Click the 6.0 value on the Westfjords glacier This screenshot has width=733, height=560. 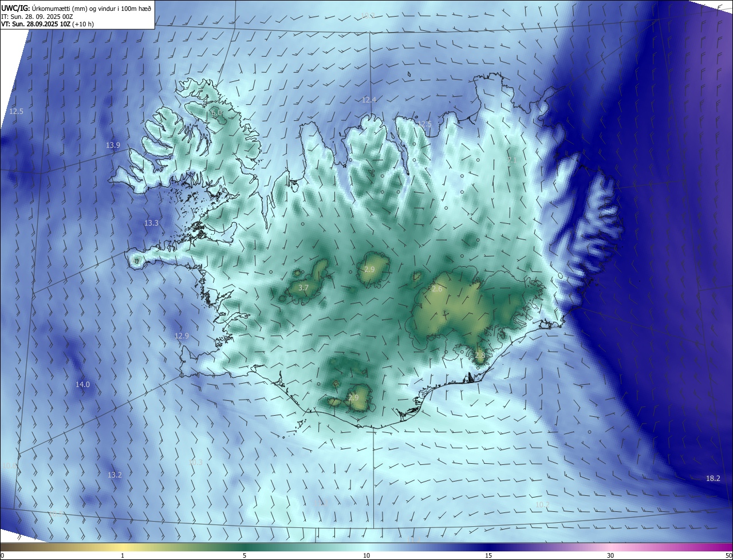click(216, 113)
